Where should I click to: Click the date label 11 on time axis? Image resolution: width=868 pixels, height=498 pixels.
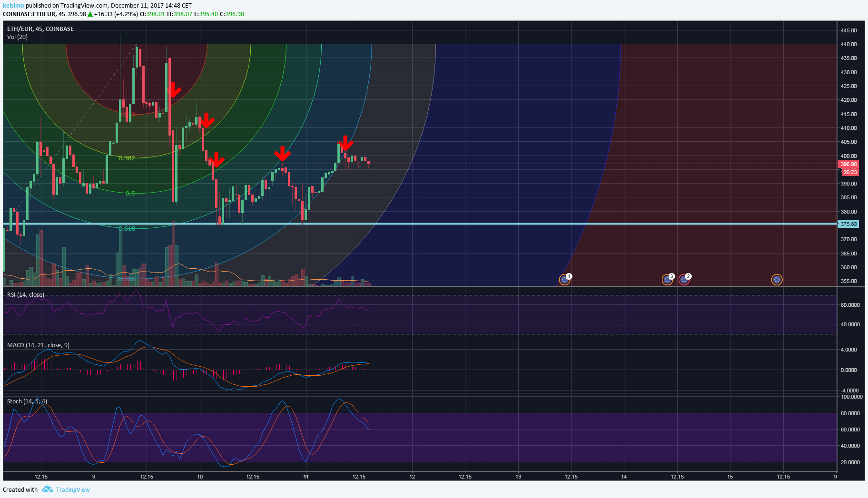pyautogui.click(x=306, y=477)
